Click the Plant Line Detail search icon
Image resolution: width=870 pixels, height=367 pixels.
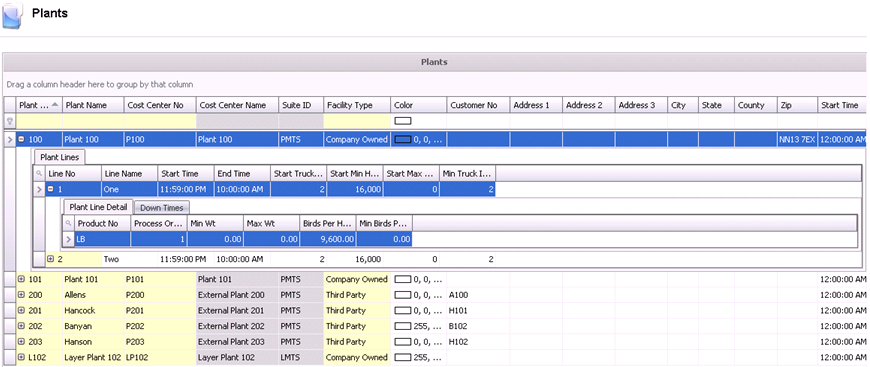click(x=68, y=224)
